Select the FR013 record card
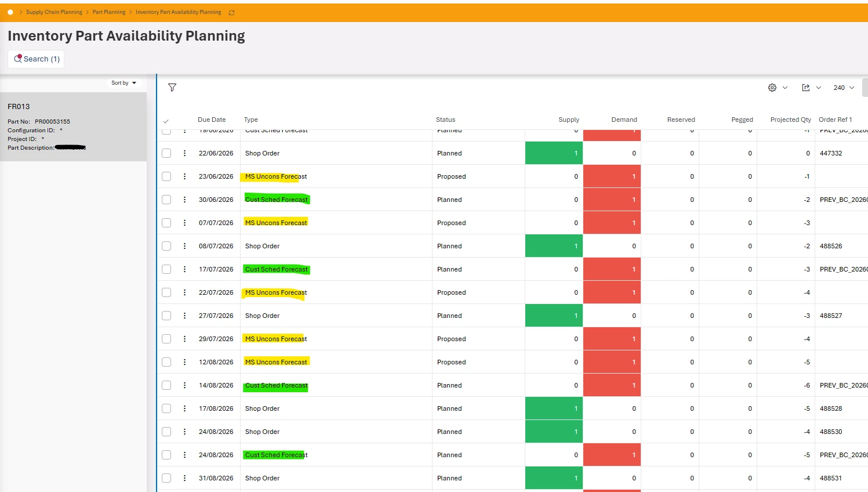 click(73, 126)
